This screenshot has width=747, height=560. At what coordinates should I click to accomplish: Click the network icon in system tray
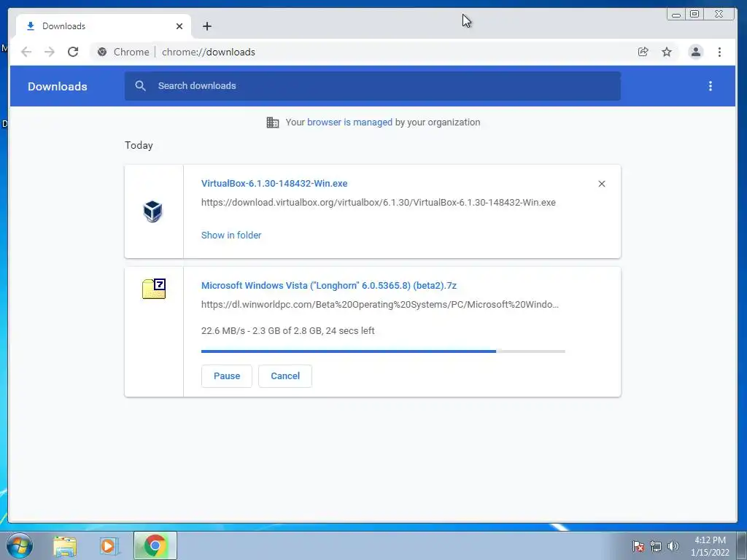coord(656,546)
